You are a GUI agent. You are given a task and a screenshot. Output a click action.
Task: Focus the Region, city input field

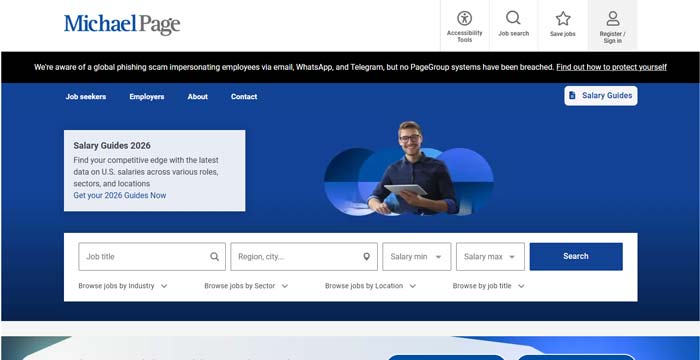pos(304,256)
